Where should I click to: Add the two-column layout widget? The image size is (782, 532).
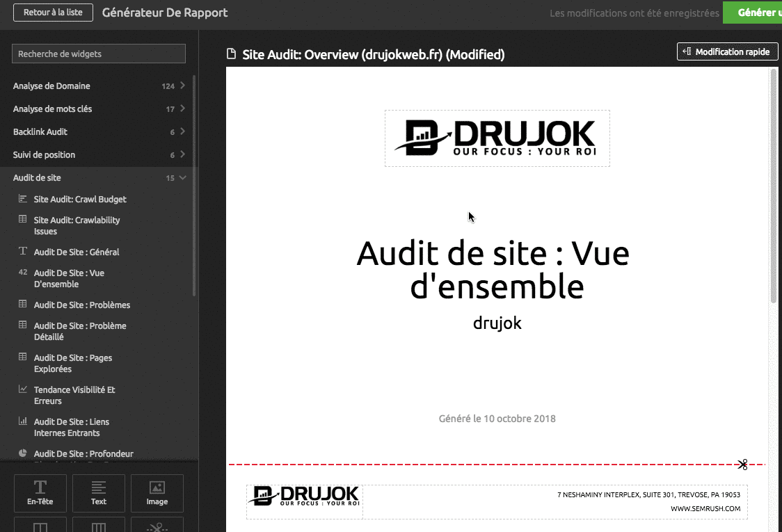(x=40, y=524)
